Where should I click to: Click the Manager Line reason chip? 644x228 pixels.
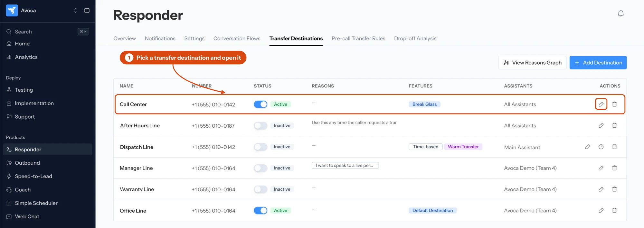click(345, 165)
